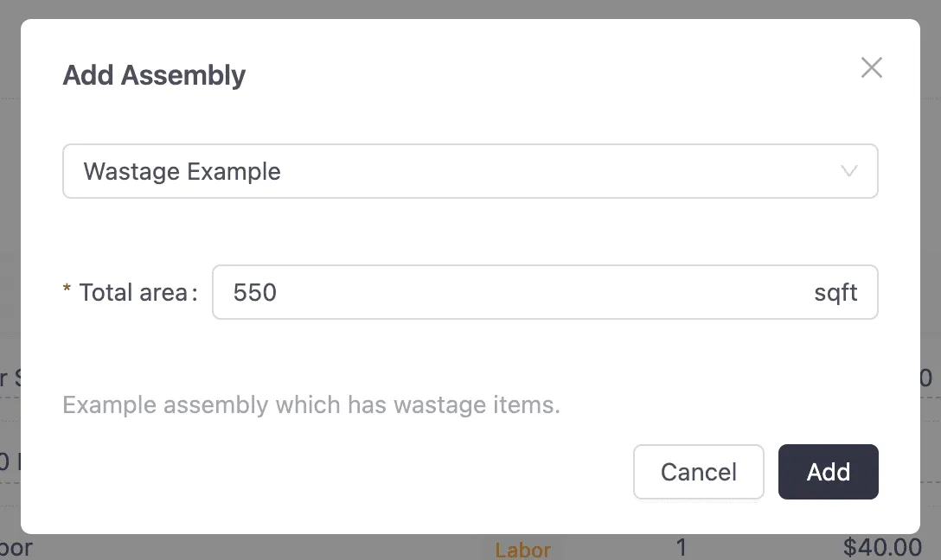Click the wastage items description text

(310, 404)
